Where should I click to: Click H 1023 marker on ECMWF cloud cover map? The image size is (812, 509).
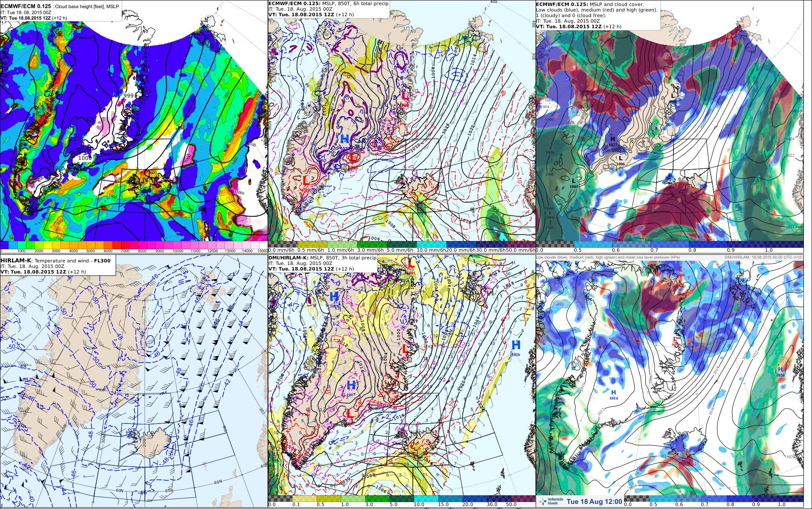(612, 141)
